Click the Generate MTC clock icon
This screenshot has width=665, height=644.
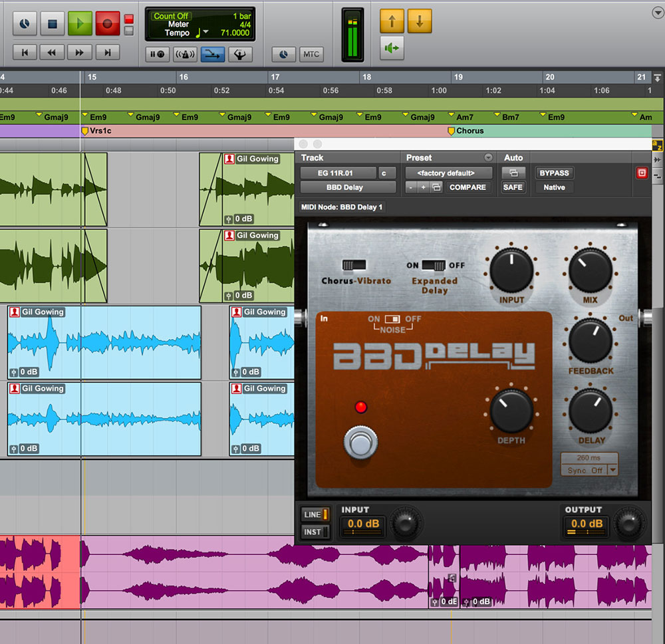click(x=283, y=54)
